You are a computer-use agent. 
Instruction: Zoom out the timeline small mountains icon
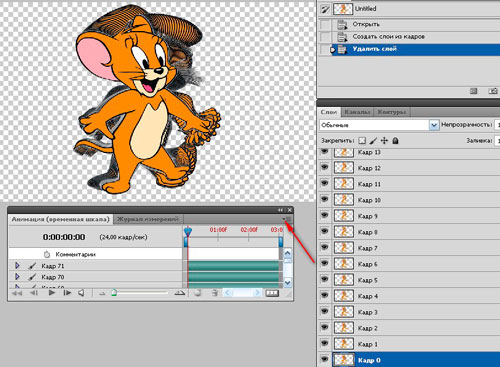(102, 294)
